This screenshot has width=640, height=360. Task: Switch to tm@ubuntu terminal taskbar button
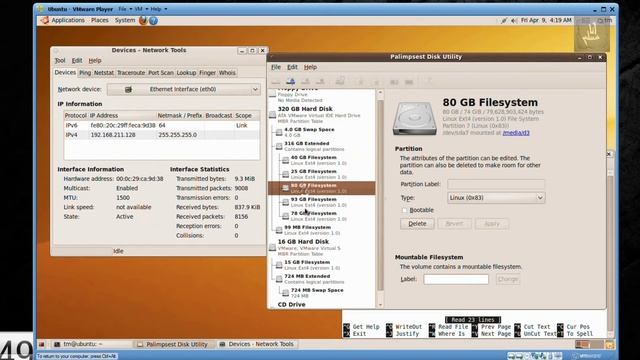pos(91,344)
